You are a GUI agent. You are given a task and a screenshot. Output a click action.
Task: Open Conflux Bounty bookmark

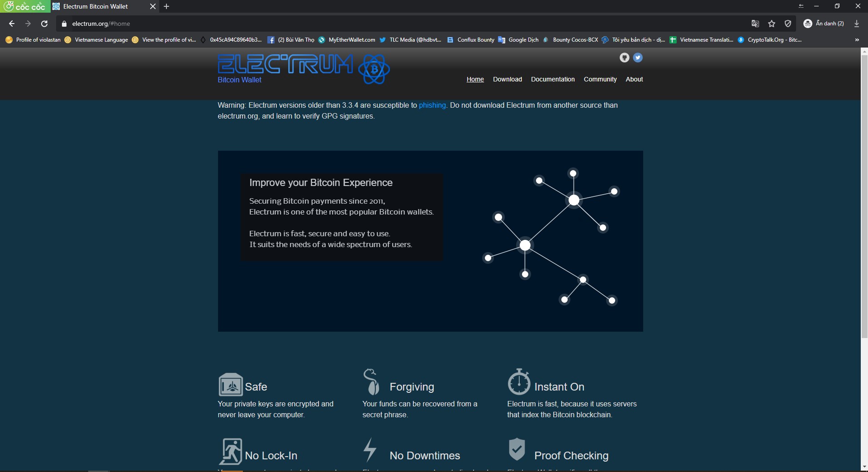coord(471,40)
